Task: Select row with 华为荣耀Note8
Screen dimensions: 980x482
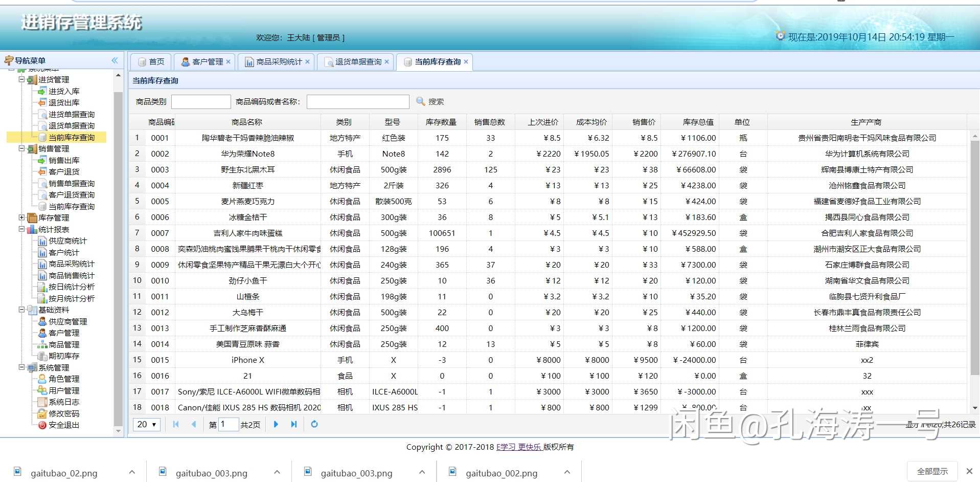Action: coord(548,154)
